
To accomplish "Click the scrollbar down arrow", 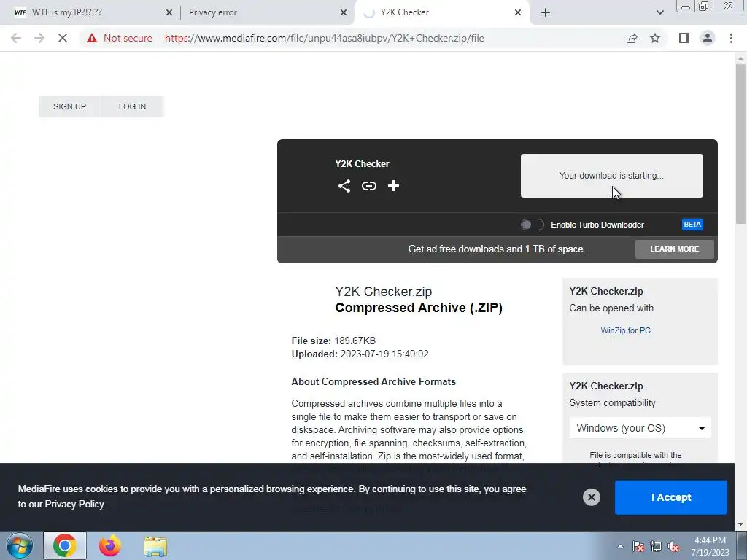I will click(740, 525).
